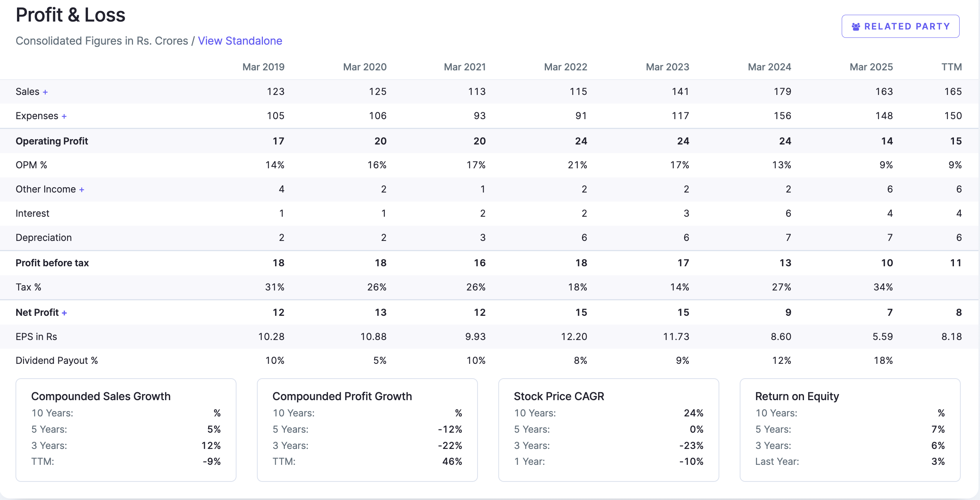980x500 pixels.
Task: Open View Standalone link
Action: [x=240, y=41]
